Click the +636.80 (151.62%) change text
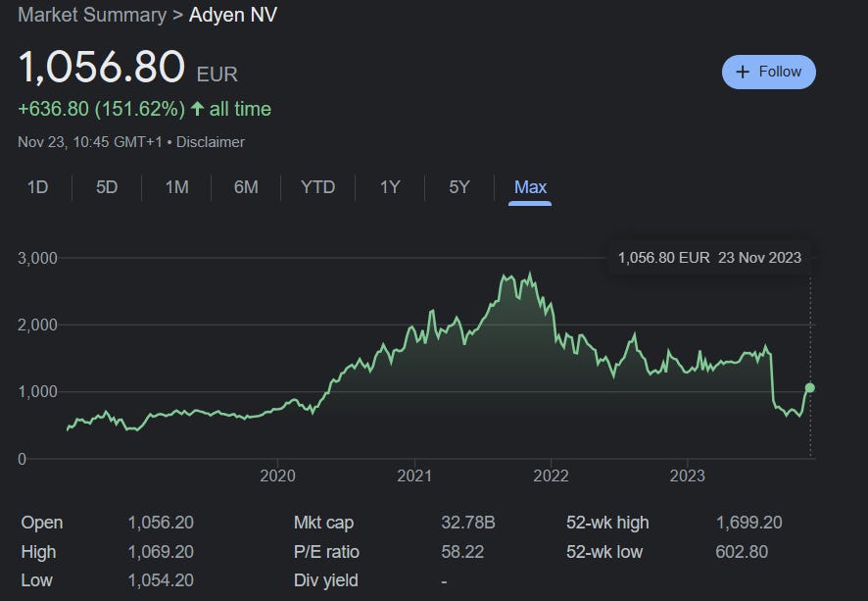 101,109
